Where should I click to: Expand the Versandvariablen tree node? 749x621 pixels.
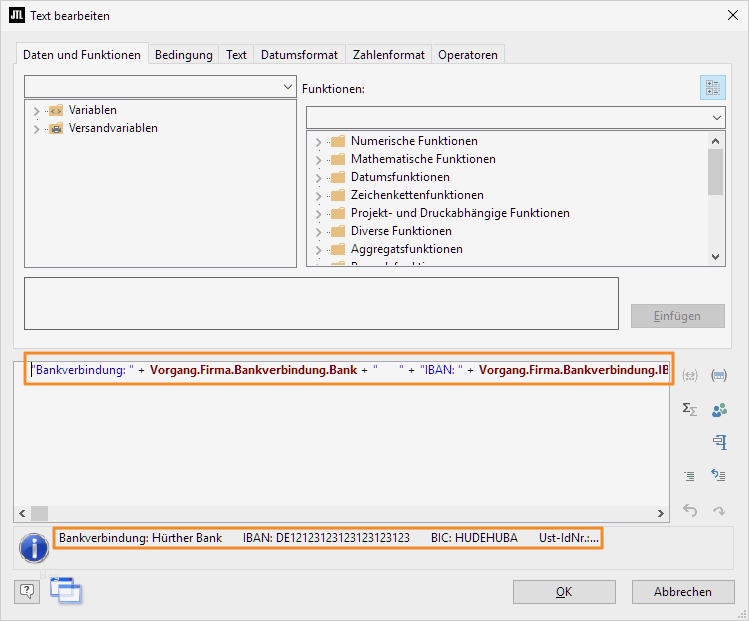[36, 129]
